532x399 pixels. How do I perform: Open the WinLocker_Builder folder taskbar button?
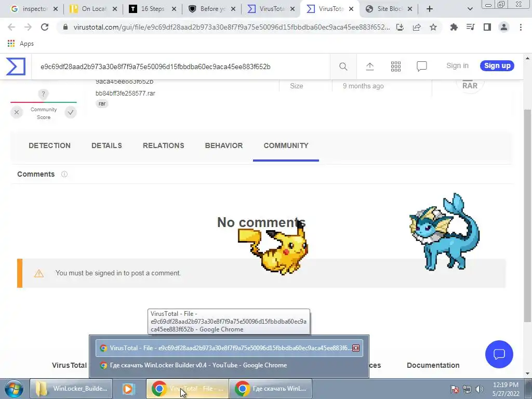pos(71,389)
